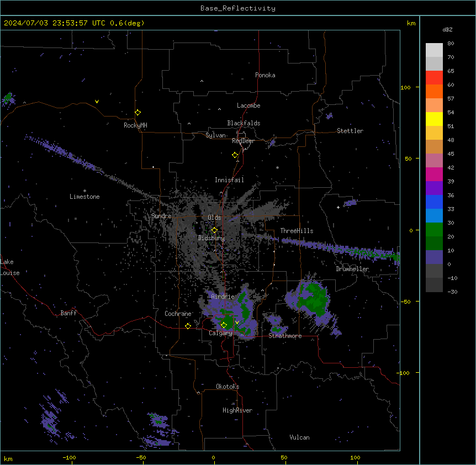The height and width of the screenshot is (465, 476).
Task: Click the asterisk marker east of Innisfail
Action: (x=277, y=167)
